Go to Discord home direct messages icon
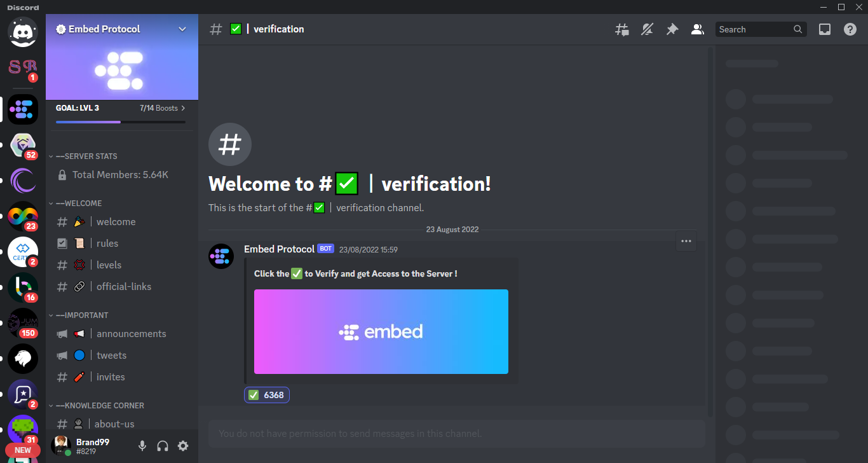 click(x=23, y=31)
